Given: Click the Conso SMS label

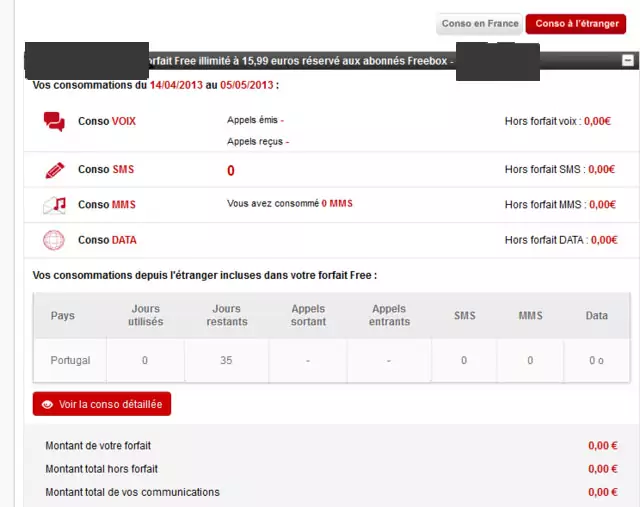Looking at the screenshot, I should tap(105, 170).
